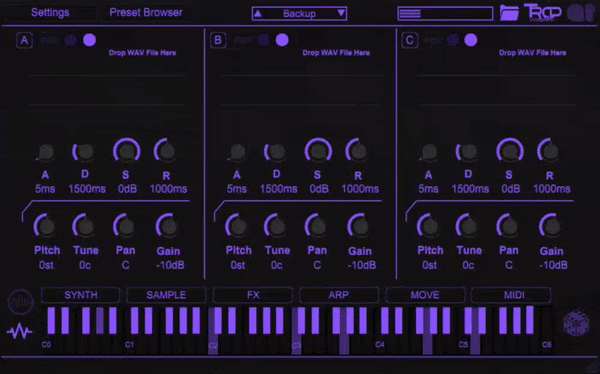Click the Attack knob in sampler C

(429, 152)
